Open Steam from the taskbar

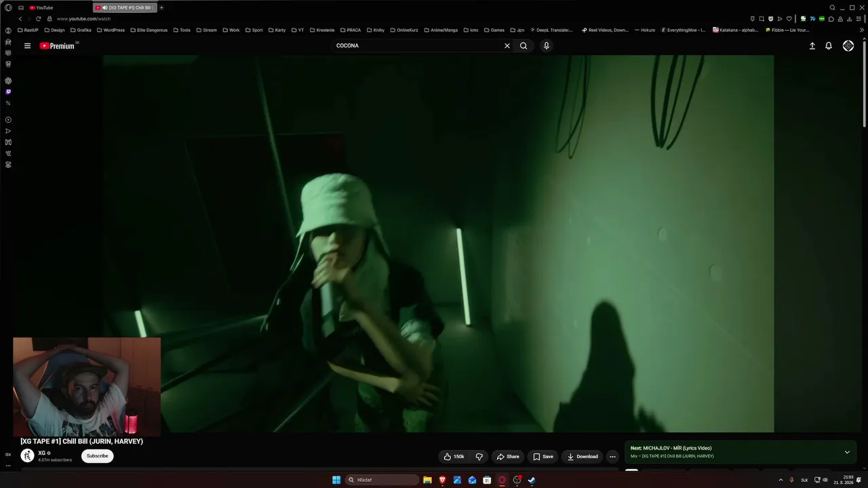point(532,480)
